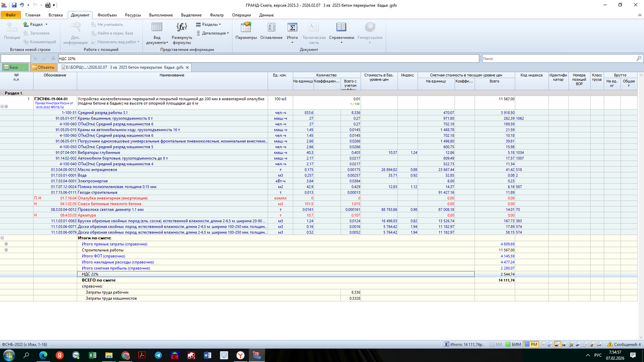The height and width of the screenshot is (362, 644).
Task: Switch to the Данные ribbon tab
Action: (266, 15)
